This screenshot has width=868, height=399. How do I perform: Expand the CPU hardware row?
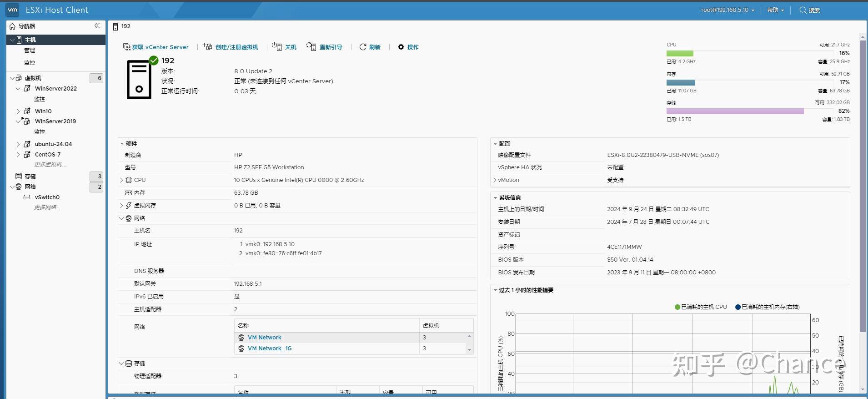121,180
